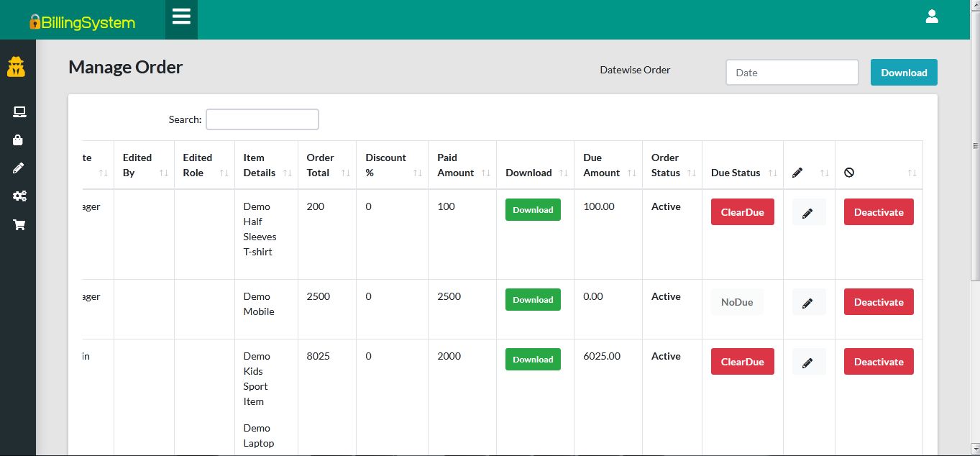Open the user profile icon

[932, 17]
